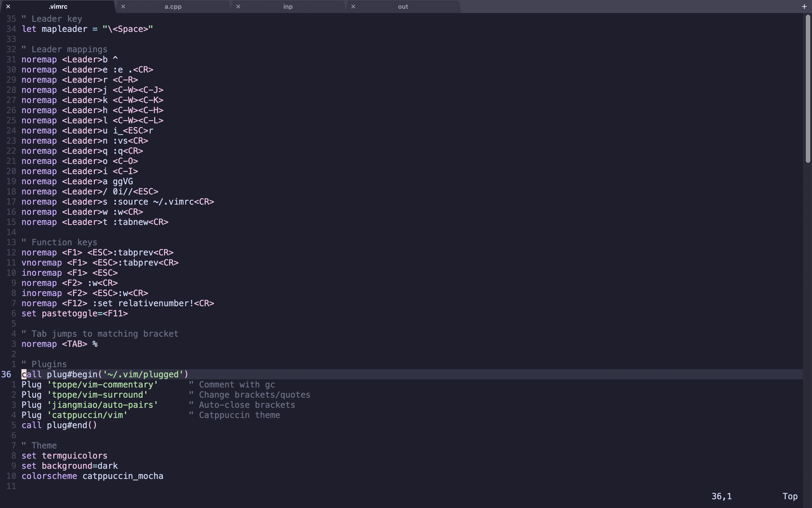This screenshot has height=508, width=812.
Task: Close the .vimrc tab
Action: pos(8,6)
